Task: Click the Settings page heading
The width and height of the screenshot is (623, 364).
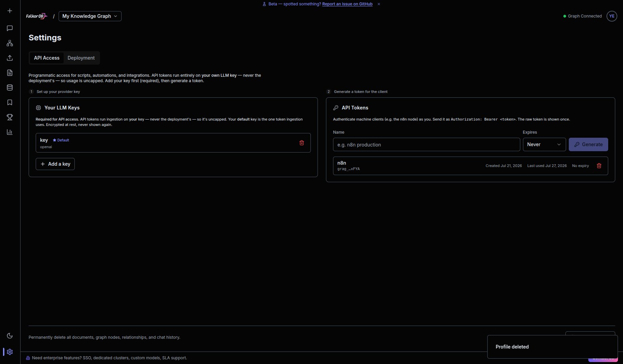Action: [x=45, y=38]
